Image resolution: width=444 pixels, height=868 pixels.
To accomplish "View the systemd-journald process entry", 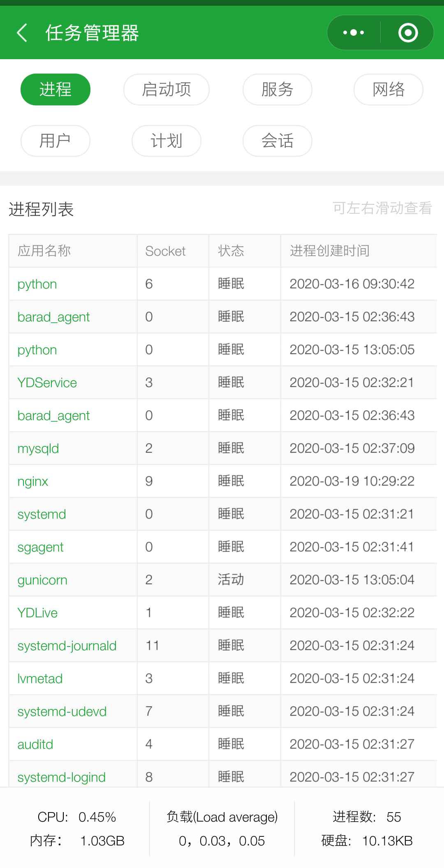I will coord(67,646).
